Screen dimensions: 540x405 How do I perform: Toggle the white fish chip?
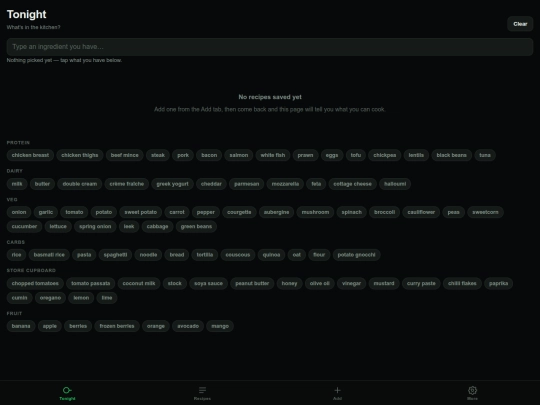coord(273,155)
